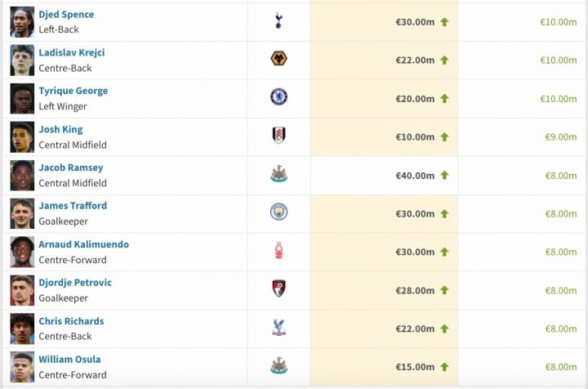Click Djordje Petrovic's player photo thumbnail
The height and width of the screenshot is (389, 588).
22,290
